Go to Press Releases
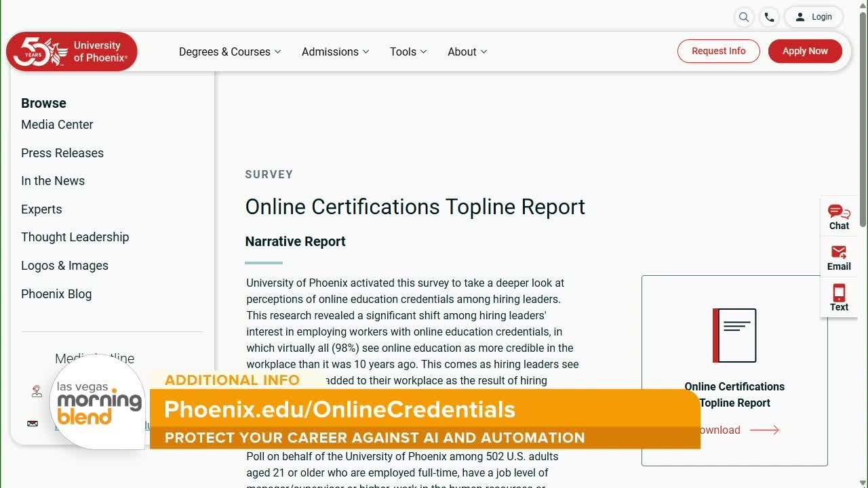 tap(62, 153)
